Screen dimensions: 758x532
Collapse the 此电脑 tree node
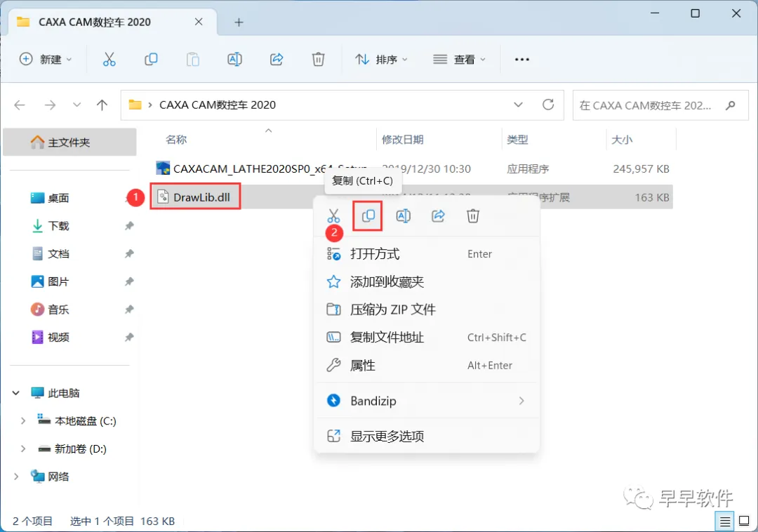click(x=16, y=393)
